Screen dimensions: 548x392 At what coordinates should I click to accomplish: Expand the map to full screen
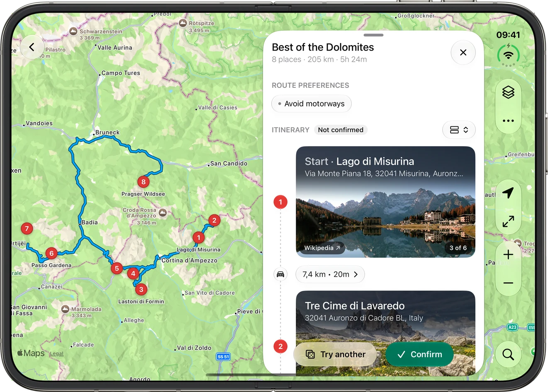(508, 222)
